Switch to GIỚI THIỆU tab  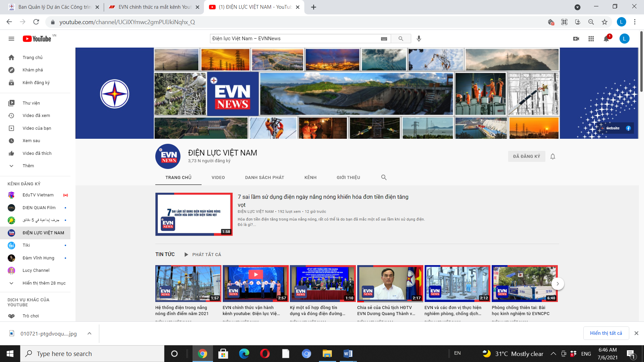[348, 177]
